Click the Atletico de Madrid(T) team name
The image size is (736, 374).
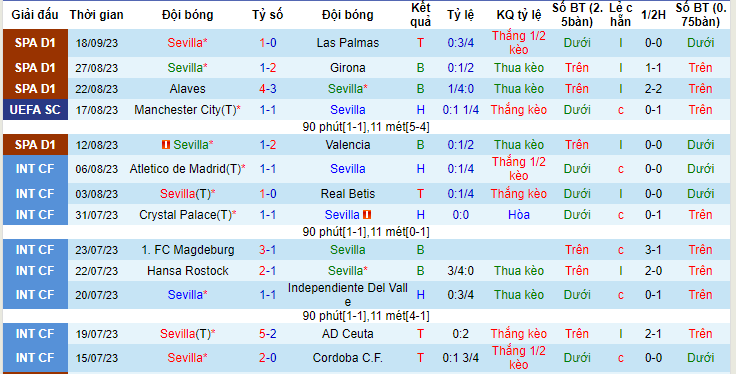[185, 169]
